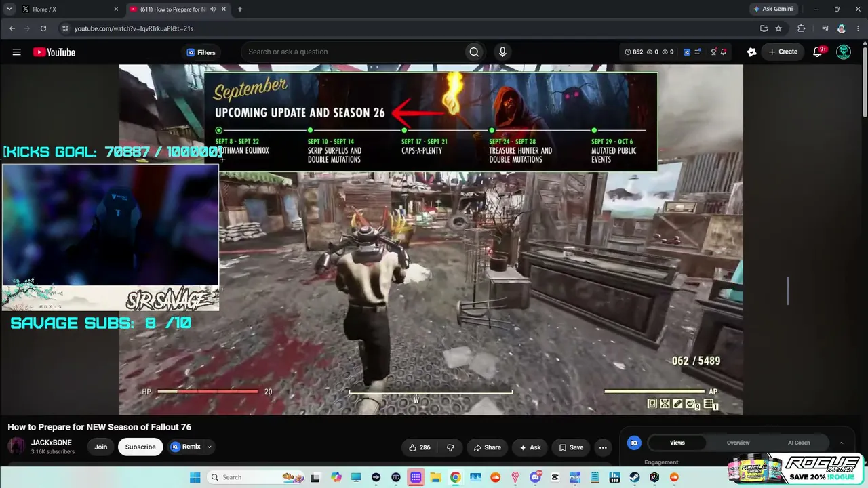The width and height of the screenshot is (868, 488).
Task: Open a new browser tab
Action: point(240,9)
